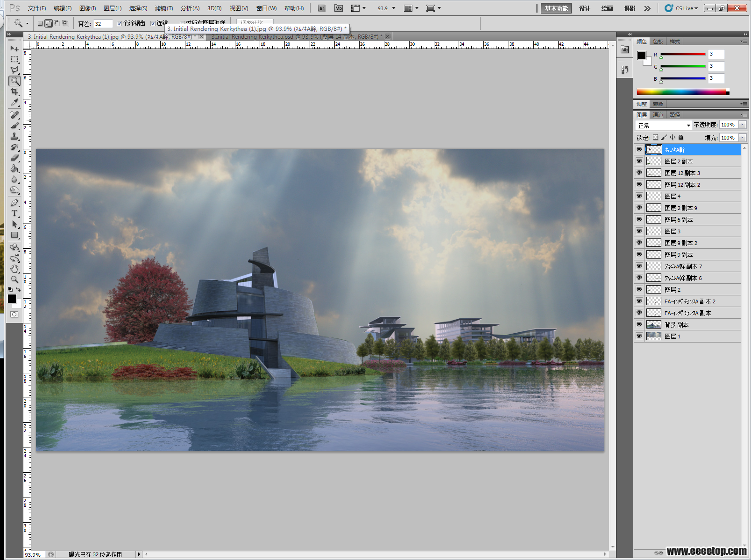
Task: Hide the 图层 2 副本 layer
Action: point(639,161)
